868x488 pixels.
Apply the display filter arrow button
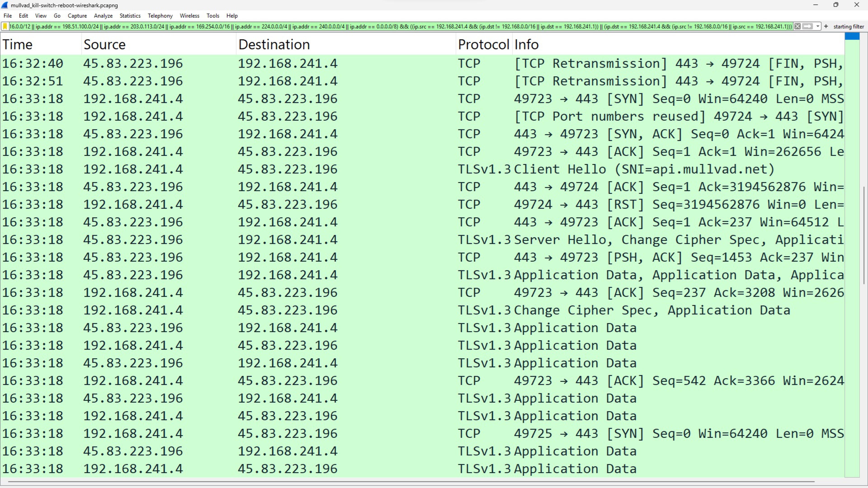coord(808,26)
